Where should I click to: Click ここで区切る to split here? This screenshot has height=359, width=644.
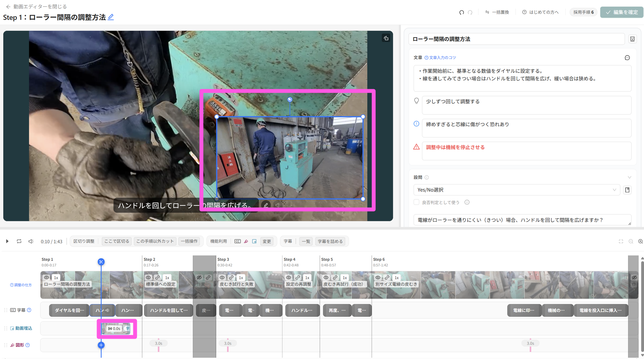pyautogui.click(x=117, y=241)
